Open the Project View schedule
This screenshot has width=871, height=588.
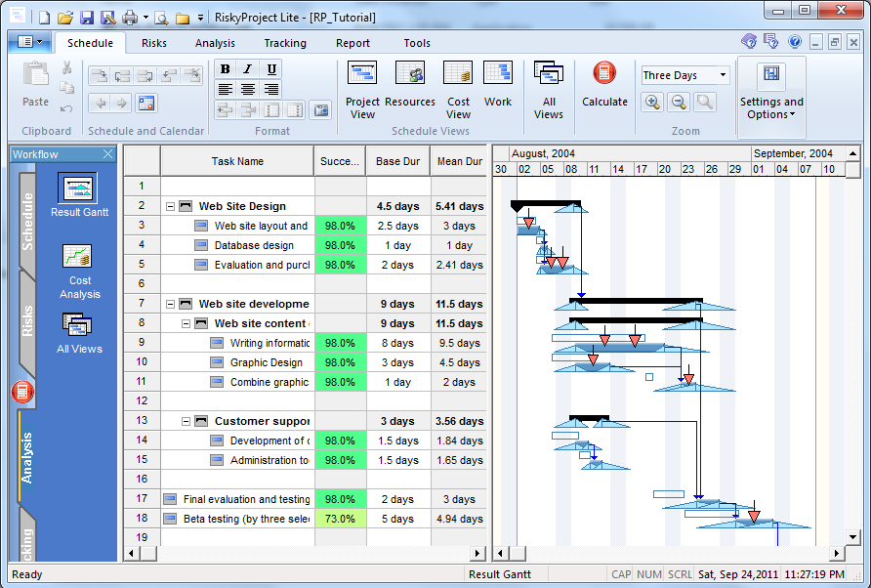point(362,90)
